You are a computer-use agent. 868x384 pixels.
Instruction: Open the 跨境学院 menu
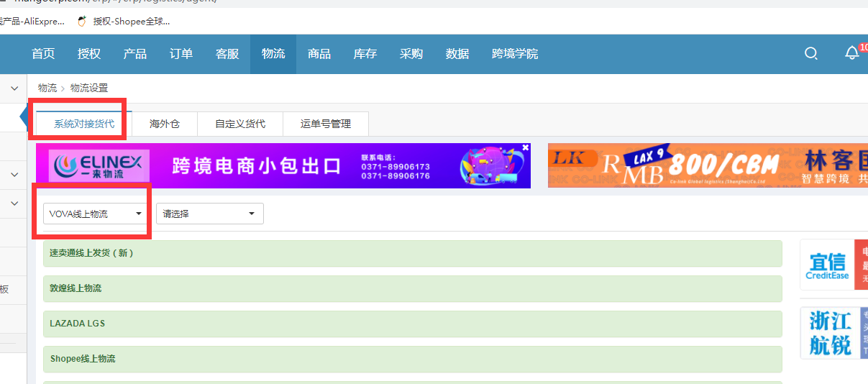pyautogui.click(x=515, y=54)
